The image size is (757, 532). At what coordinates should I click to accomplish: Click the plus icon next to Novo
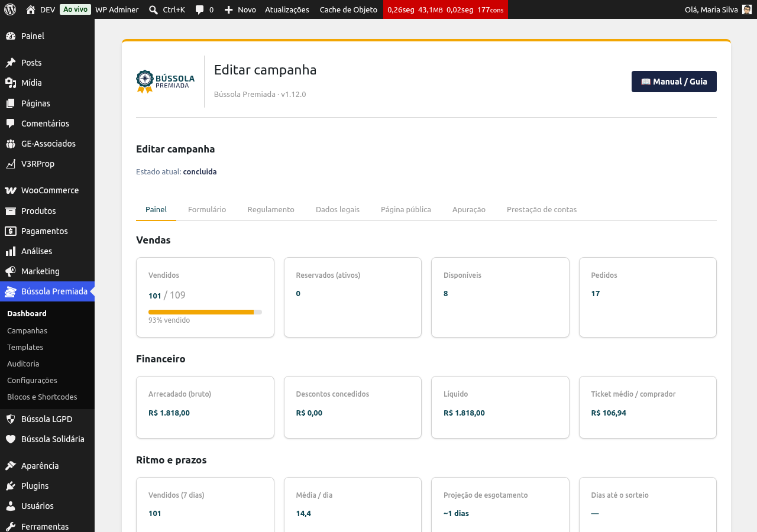coord(229,10)
